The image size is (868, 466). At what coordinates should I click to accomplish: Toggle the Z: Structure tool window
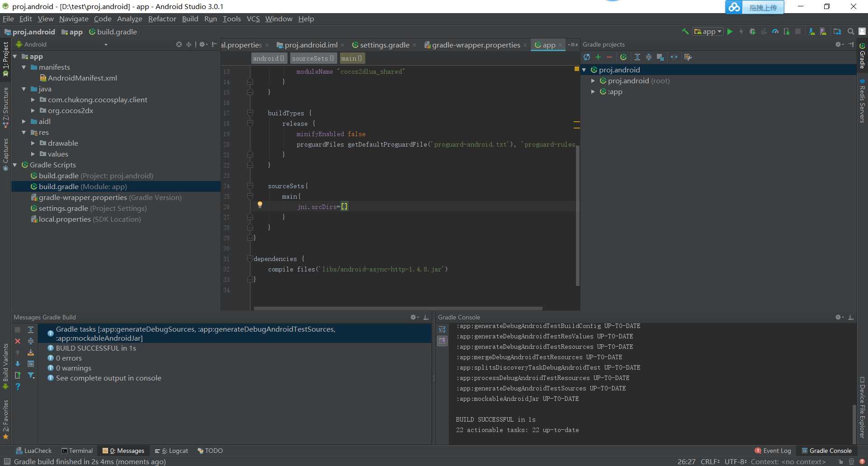coord(5,108)
